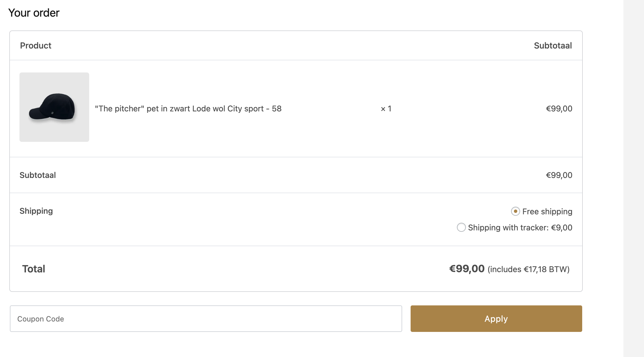Click the Your order heading

pyautogui.click(x=34, y=13)
